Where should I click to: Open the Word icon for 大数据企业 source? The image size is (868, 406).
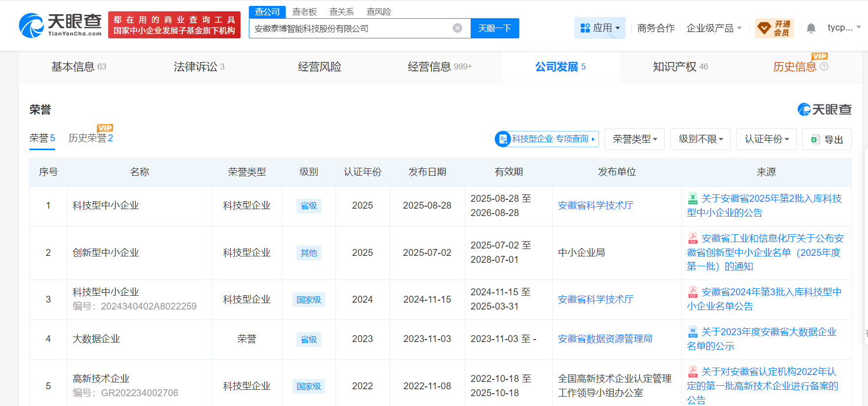(x=693, y=332)
